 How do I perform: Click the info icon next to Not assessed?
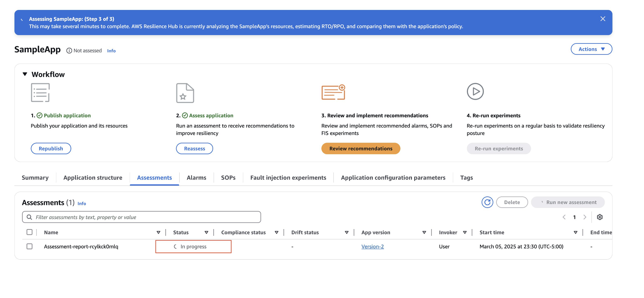pos(69,50)
